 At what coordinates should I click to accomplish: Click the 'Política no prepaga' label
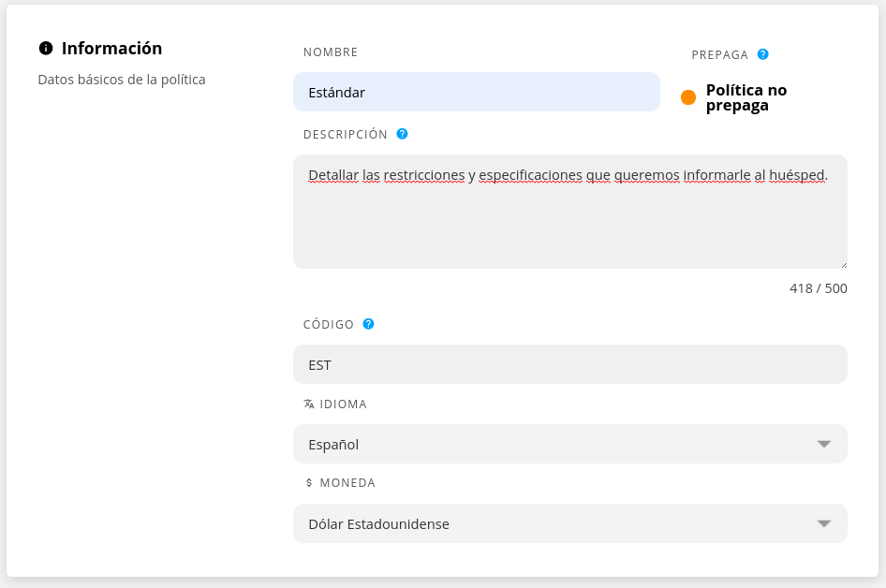(746, 97)
